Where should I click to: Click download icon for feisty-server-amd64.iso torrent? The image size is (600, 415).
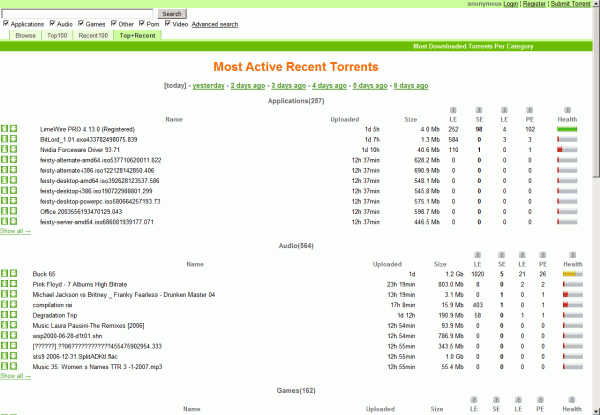[13, 221]
